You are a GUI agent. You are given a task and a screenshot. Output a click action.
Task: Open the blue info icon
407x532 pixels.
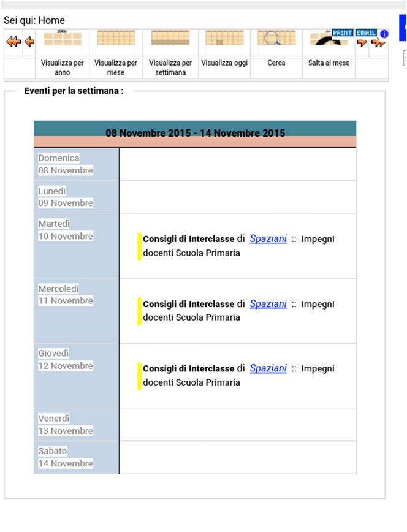pyautogui.click(x=384, y=34)
